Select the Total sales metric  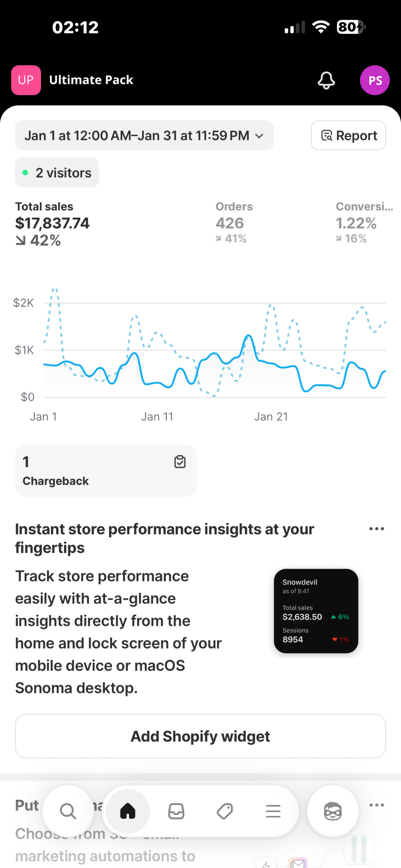tap(52, 224)
